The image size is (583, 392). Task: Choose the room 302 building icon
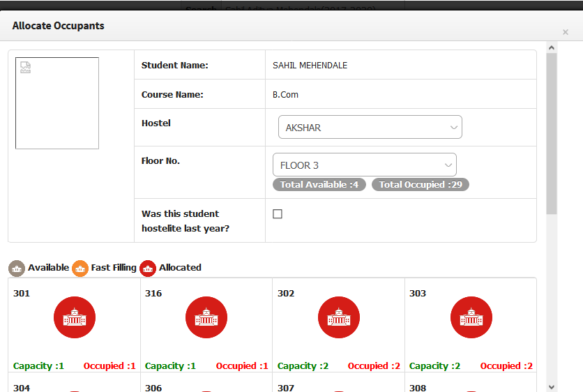339,317
